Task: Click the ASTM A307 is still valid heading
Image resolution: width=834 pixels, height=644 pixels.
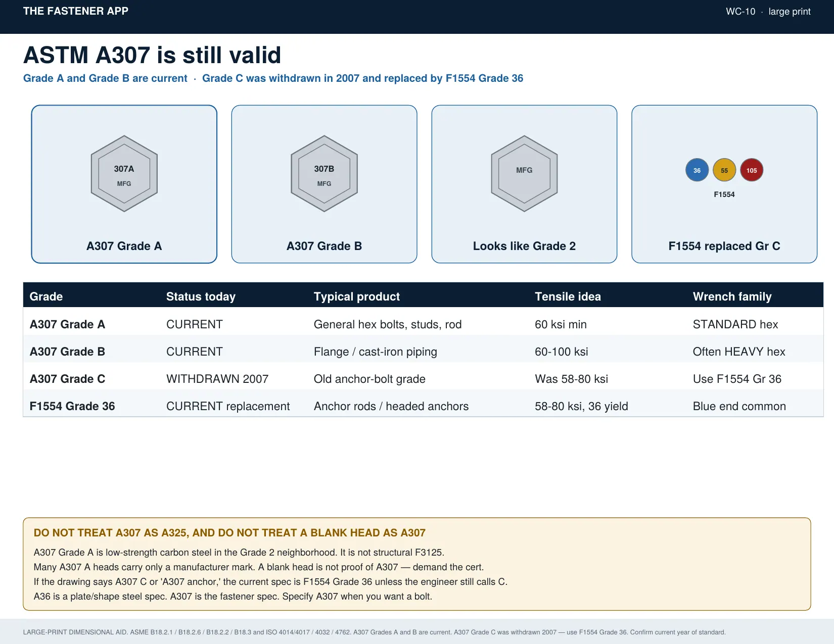Action: click(152, 55)
